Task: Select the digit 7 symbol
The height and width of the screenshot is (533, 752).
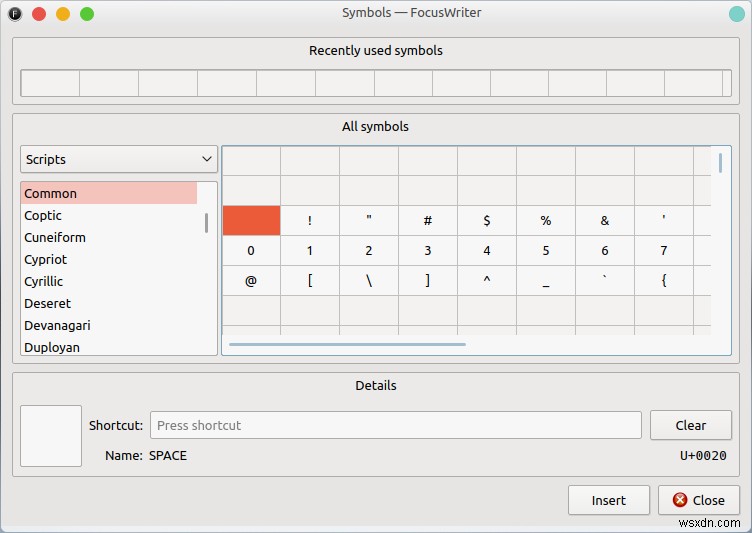Action: (x=664, y=250)
